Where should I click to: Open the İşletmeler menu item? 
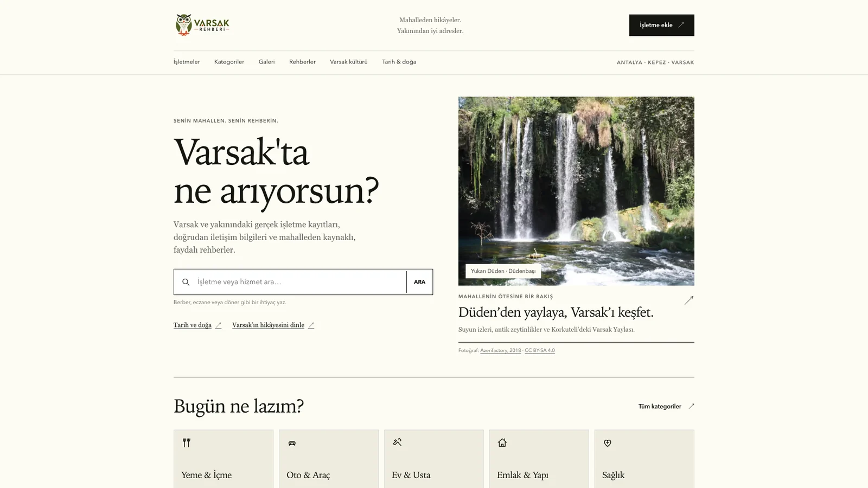point(187,62)
